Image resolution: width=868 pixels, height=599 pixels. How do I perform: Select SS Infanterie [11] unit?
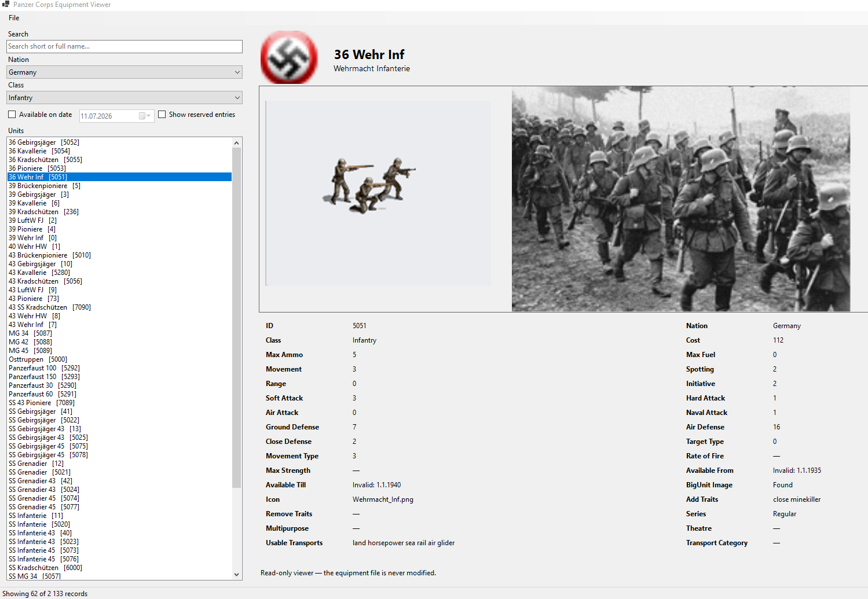[x=119, y=516]
